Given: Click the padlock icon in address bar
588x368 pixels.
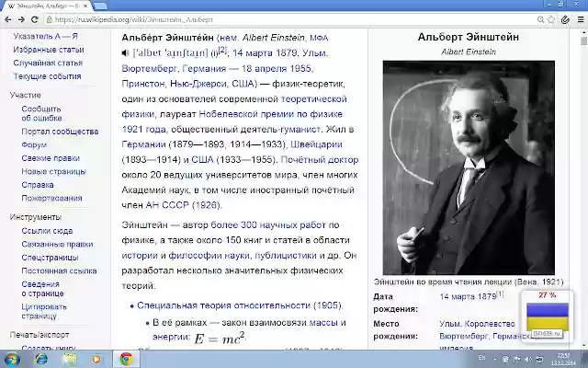Looking at the screenshot, I should tap(49, 19).
